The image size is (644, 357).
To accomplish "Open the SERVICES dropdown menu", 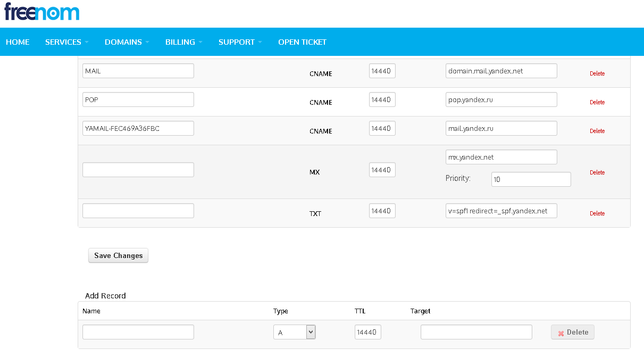I will (66, 42).
